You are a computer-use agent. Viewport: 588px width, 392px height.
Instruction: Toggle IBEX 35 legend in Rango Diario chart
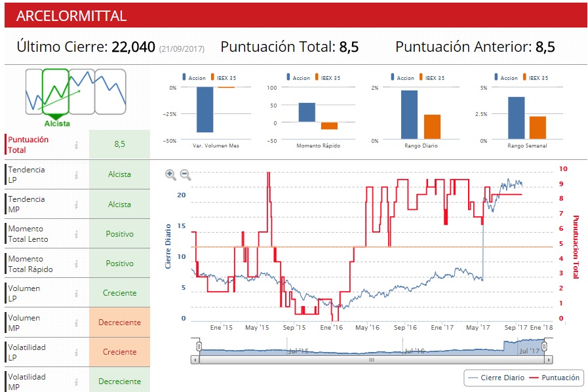click(432, 77)
